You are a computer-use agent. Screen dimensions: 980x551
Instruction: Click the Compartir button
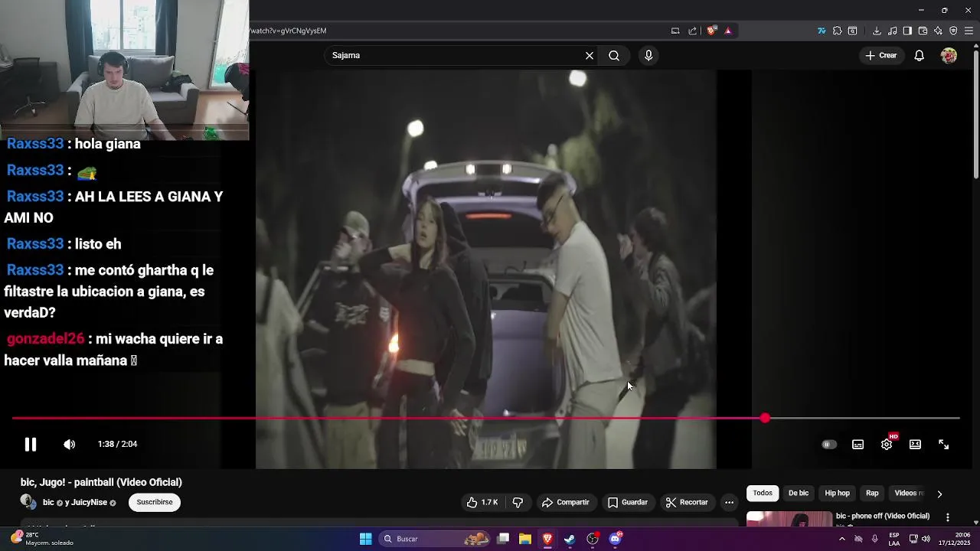coord(565,503)
